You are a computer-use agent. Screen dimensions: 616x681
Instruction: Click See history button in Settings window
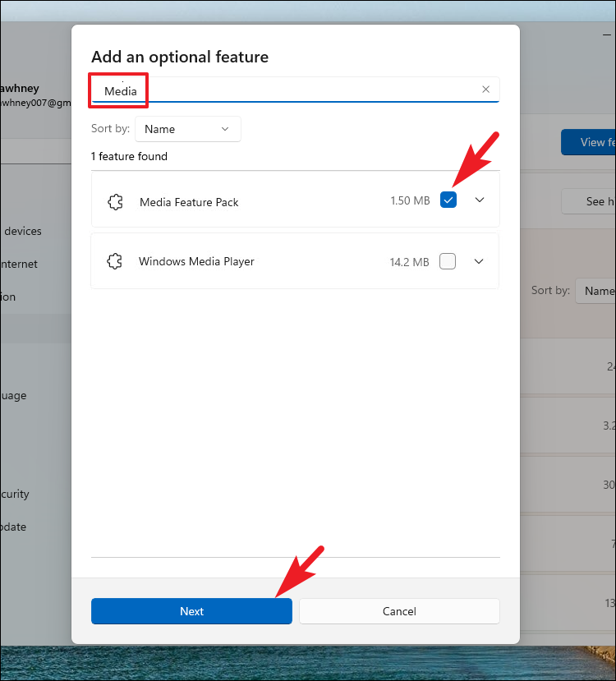coord(588,201)
